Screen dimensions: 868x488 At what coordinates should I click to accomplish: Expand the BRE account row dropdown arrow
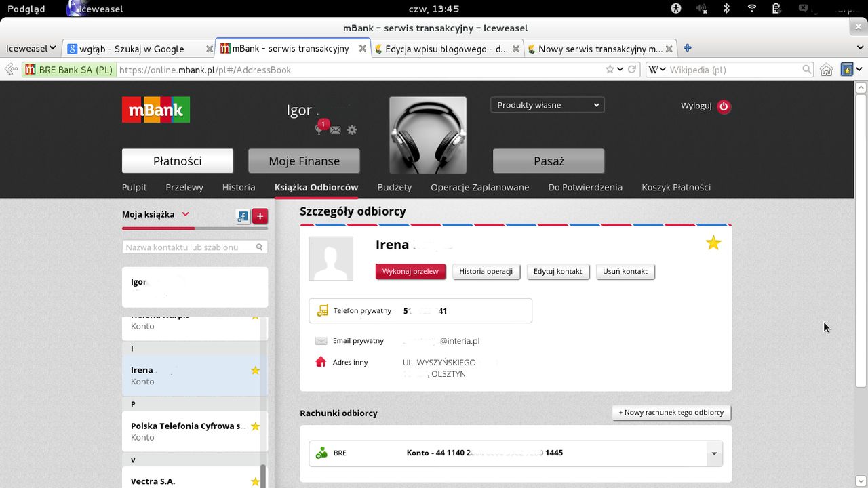pos(713,453)
